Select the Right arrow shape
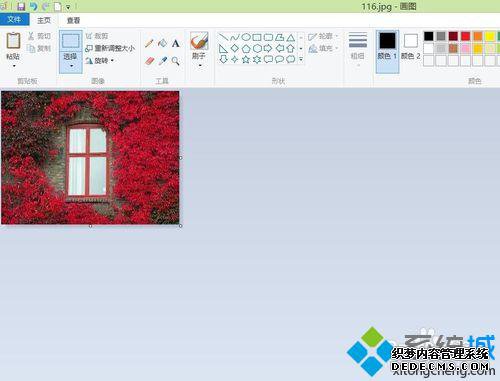 click(268, 49)
